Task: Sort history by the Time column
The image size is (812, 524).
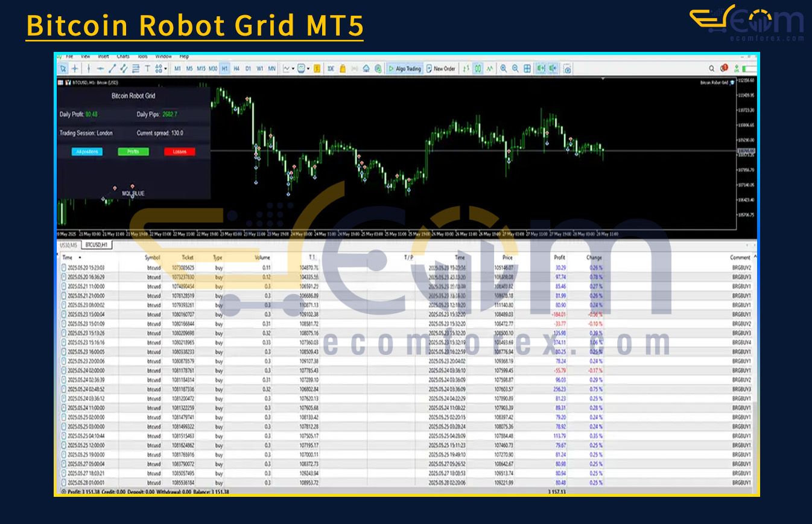Action: (x=68, y=257)
